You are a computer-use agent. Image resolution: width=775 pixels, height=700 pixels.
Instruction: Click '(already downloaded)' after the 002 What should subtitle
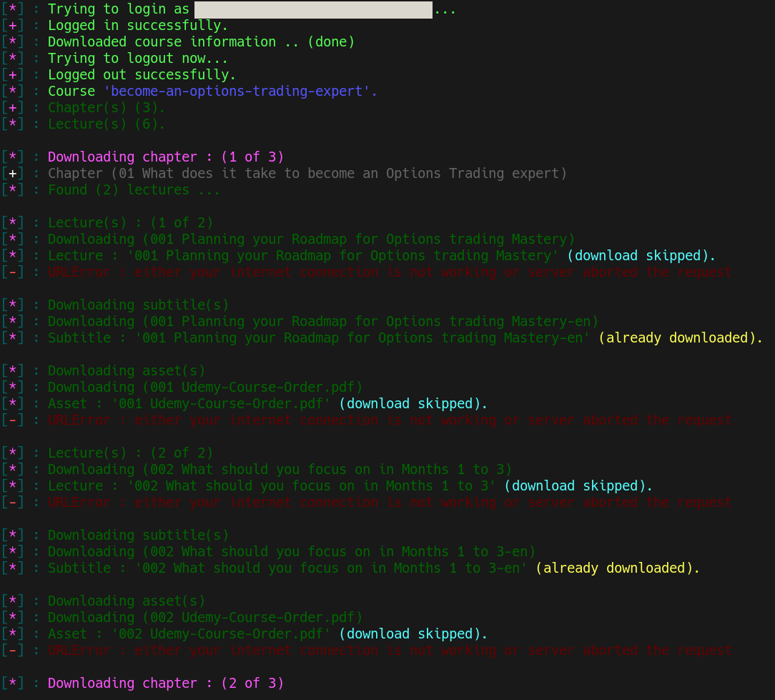(x=614, y=568)
